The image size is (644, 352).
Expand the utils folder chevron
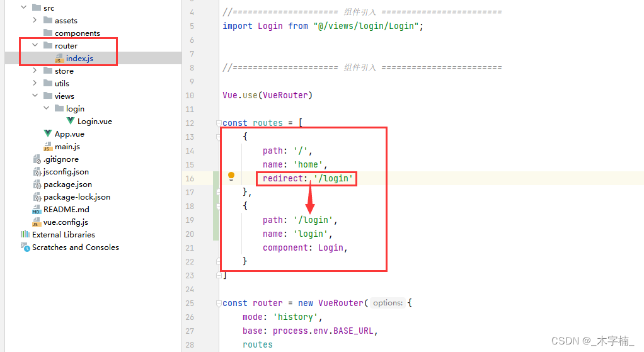(x=35, y=83)
